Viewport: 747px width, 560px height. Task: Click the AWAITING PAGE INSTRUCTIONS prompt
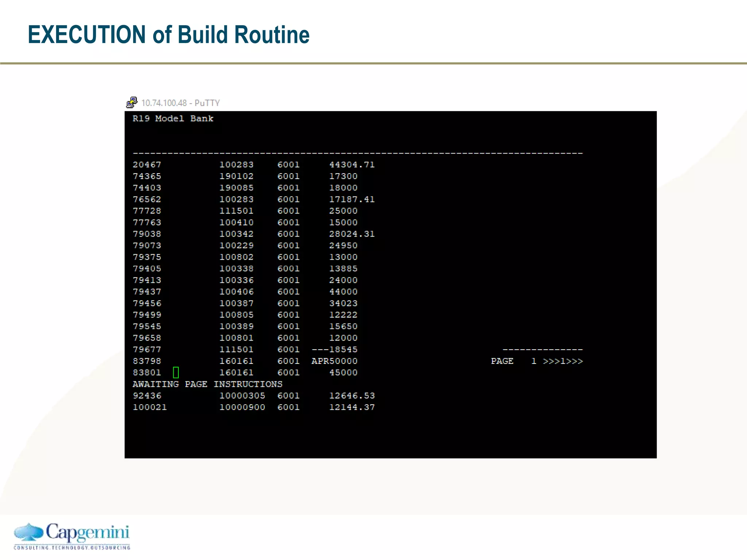tap(208, 384)
